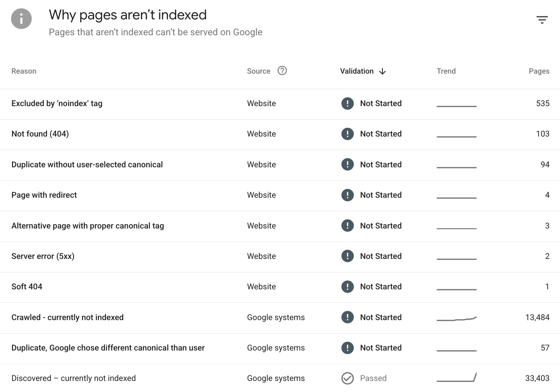560x392 pixels.
Task: Click status icon in Google chose different canonical row
Action: (347, 348)
